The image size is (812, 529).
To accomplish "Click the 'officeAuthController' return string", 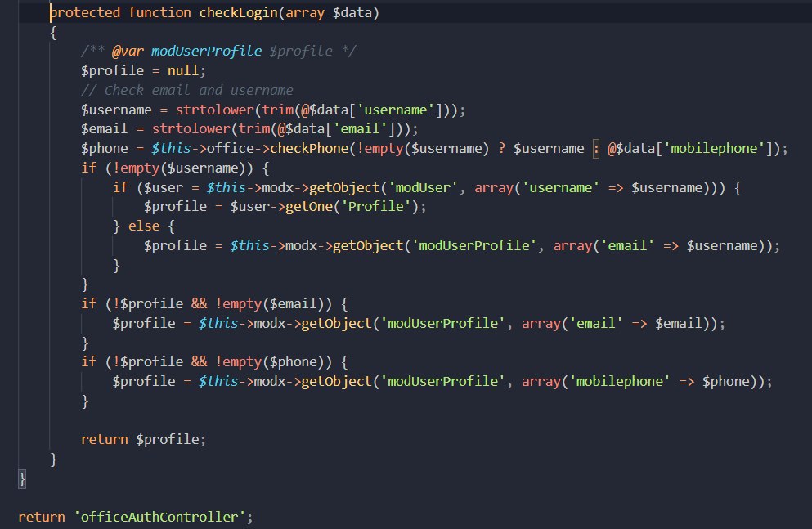I will coord(159,517).
